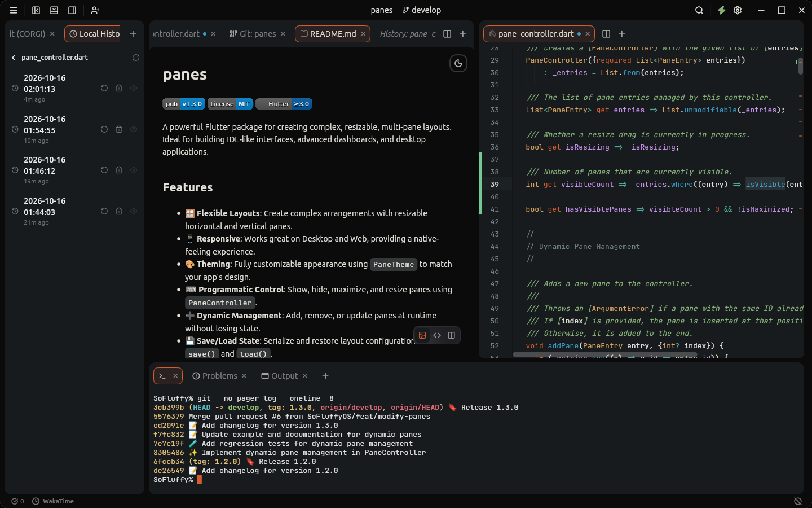Go back from pane_controller.dart history

(14, 58)
